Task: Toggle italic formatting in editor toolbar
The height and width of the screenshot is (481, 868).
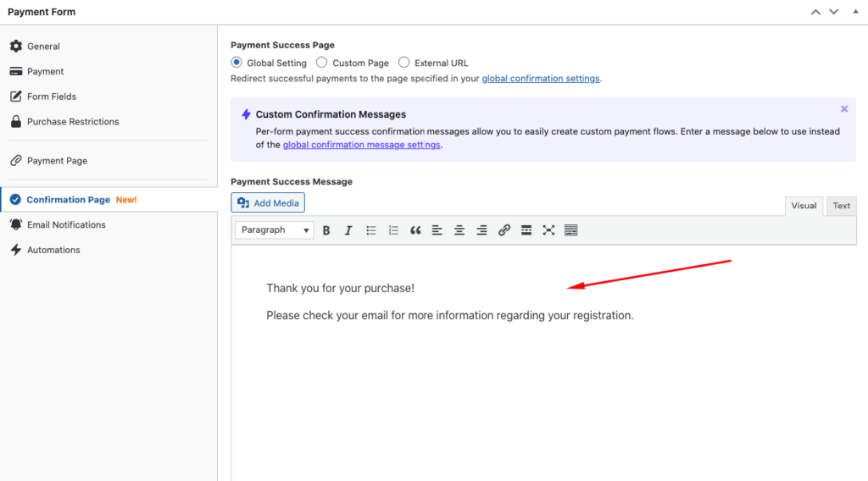Action: click(348, 230)
